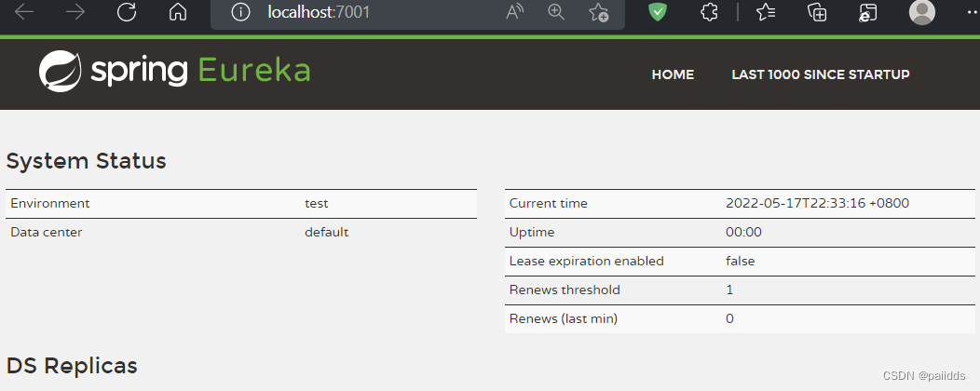View site information icon in address bar
The width and height of the screenshot is (980, 391).
pyautogui.click(x=241, y=12)
